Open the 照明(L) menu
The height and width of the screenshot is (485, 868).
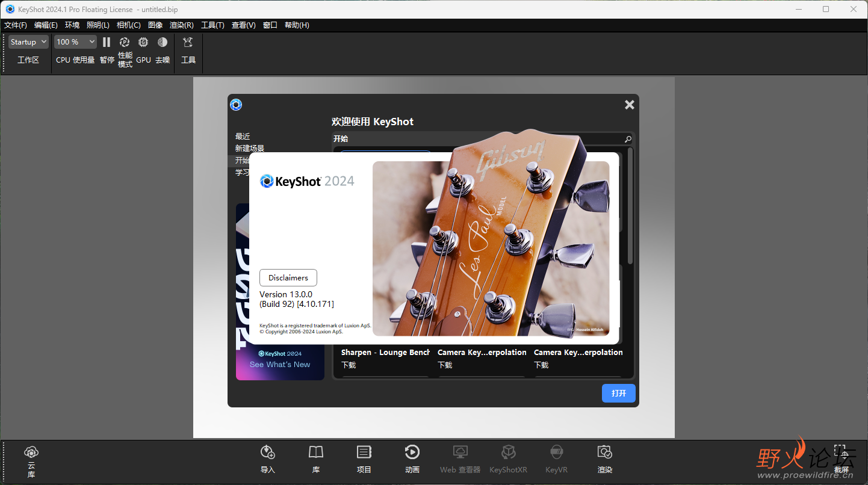click(x=98, y=25)
